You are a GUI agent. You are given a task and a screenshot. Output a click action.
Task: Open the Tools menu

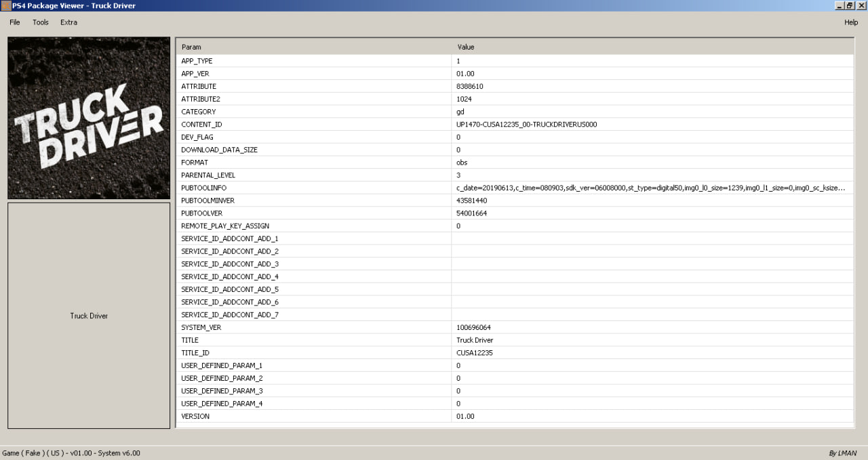(x=41, y=22)
